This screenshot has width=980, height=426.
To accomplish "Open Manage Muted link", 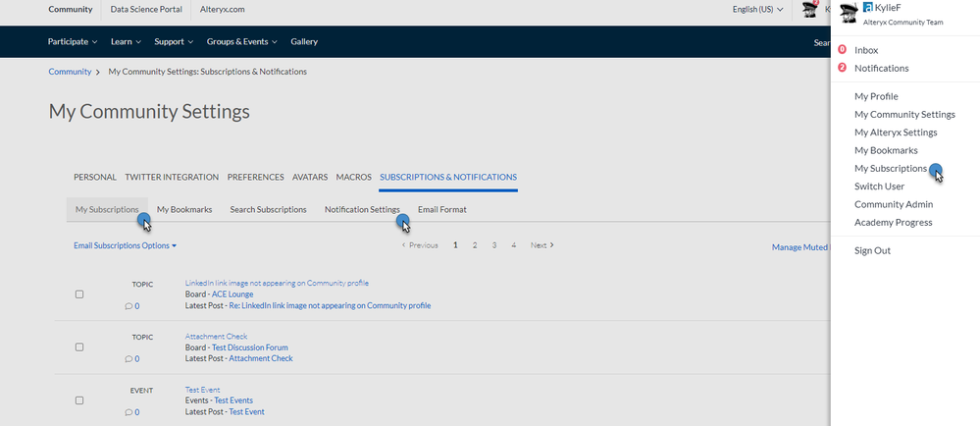I will (x=801, y=247).
